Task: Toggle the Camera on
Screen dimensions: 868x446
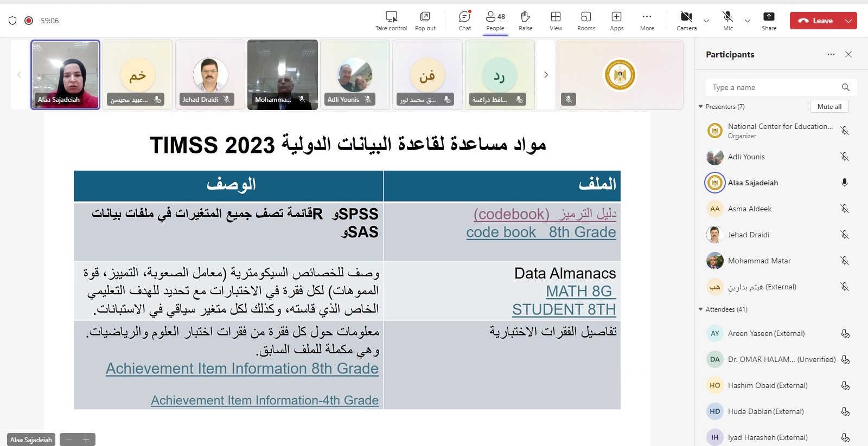Action: point(686,21)
